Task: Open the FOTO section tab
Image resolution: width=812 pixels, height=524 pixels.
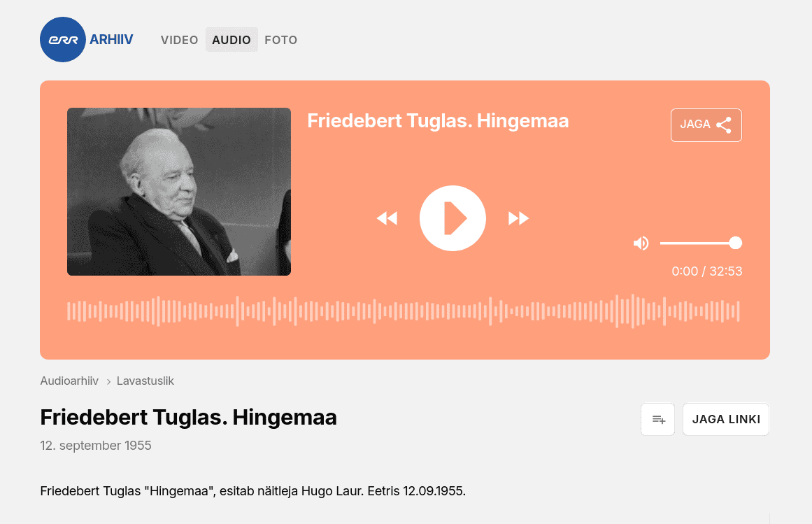Action: click(x=280, y=40)
